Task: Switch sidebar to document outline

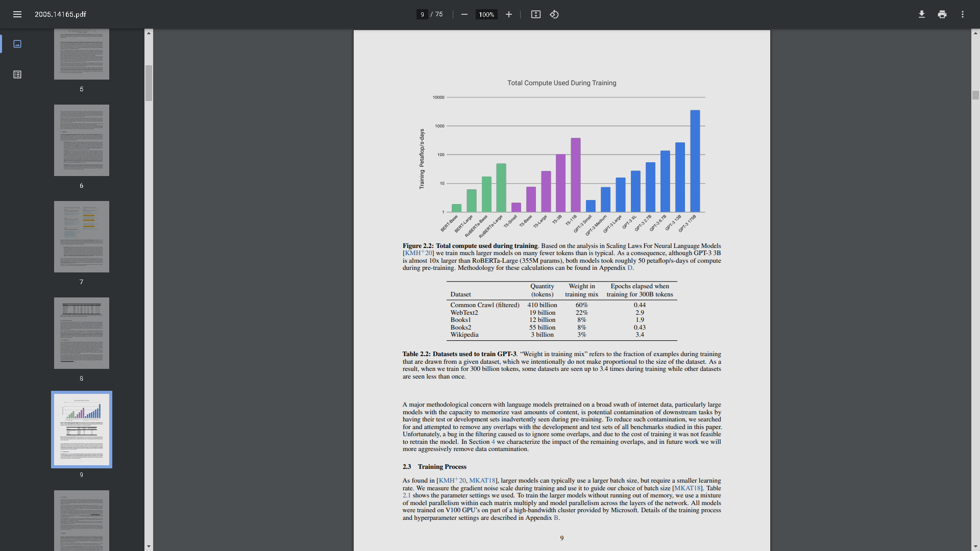Action: click(x=17, y=74)
